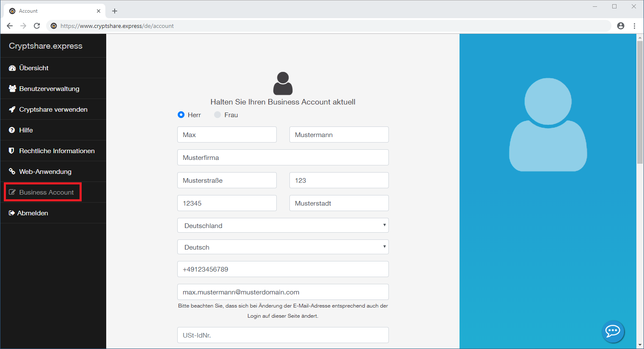Click the large blue profile avatar image
Screen dimensions: 644x349
click(x=548, y=124)
